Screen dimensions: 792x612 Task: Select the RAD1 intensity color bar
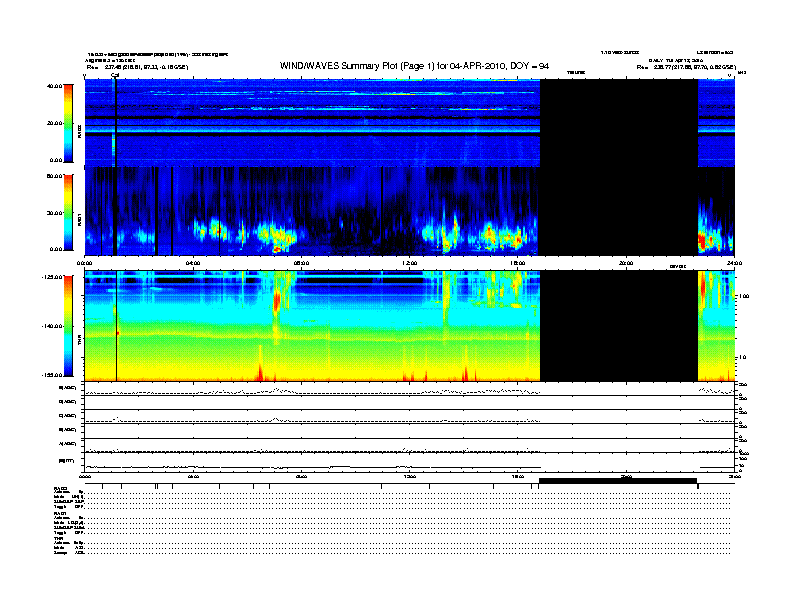68,213
